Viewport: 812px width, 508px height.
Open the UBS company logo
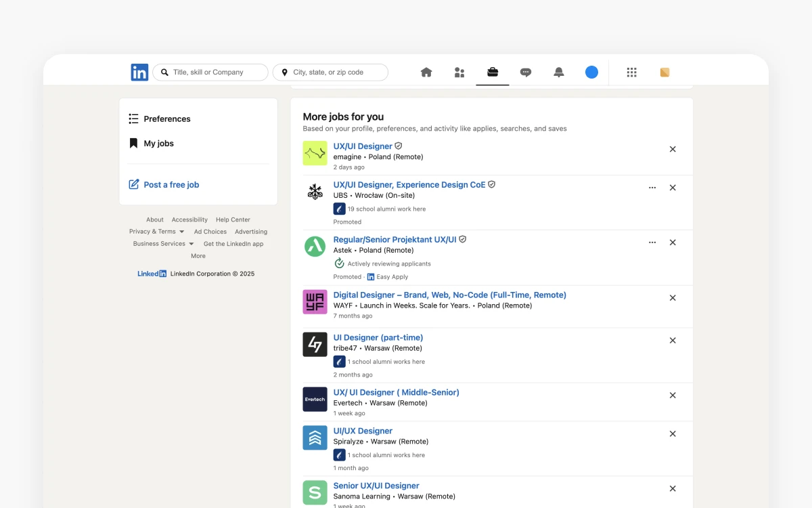pos(315,192)
